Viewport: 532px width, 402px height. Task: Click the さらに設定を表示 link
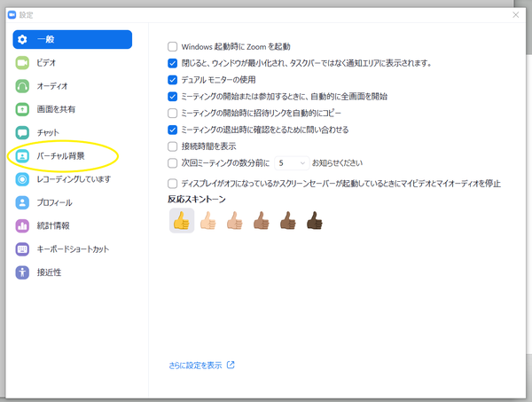pos(195,366)
